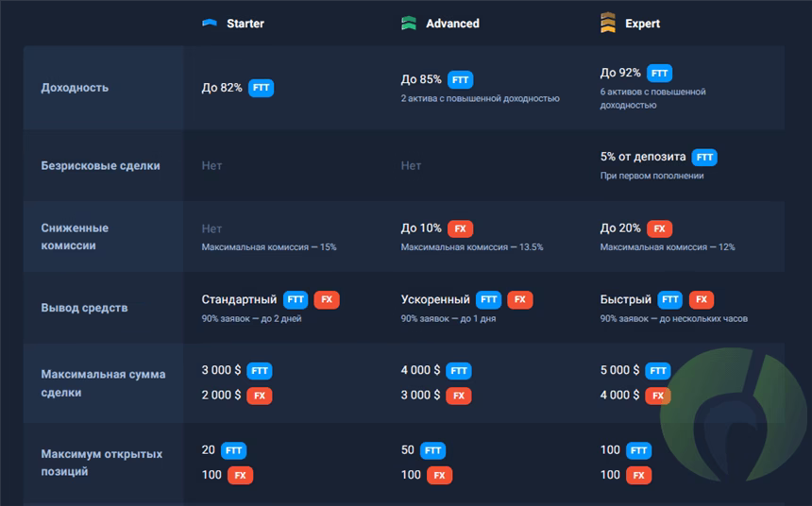Click the gold Expert tier icon

coord(608,23)
